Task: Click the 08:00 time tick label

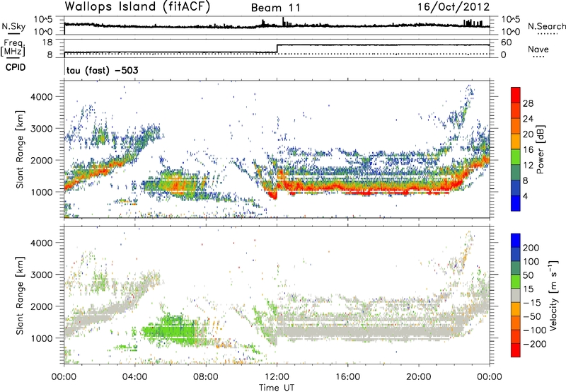Action: click(206, 377)
